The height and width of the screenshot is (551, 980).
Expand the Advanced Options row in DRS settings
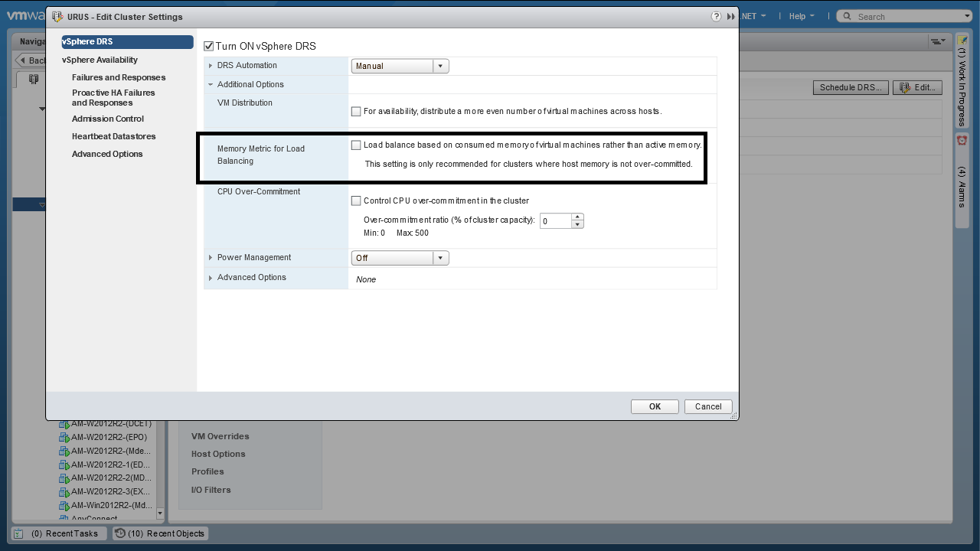pos(211,278)
